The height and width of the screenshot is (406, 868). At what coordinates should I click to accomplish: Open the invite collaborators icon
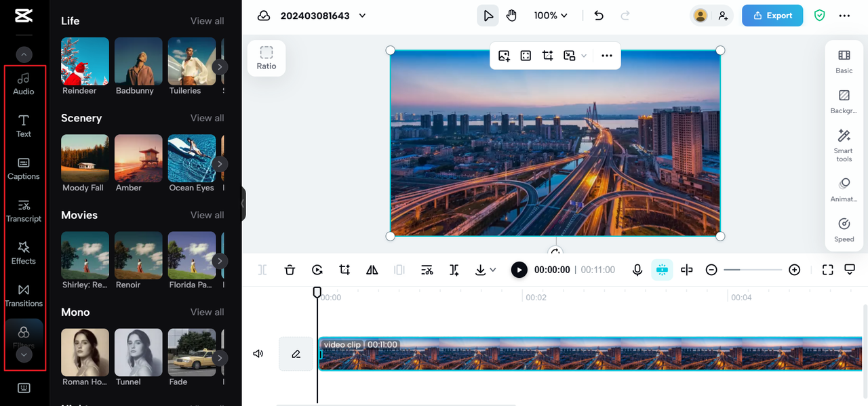[724, 16]
